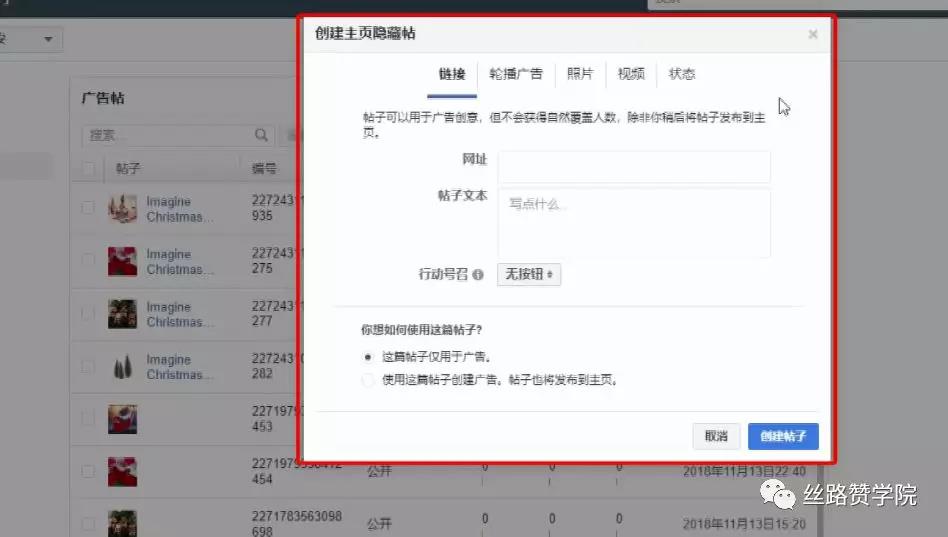Click the 帖子 column header
The image size is (948, 537).
(x=128, y=169)
